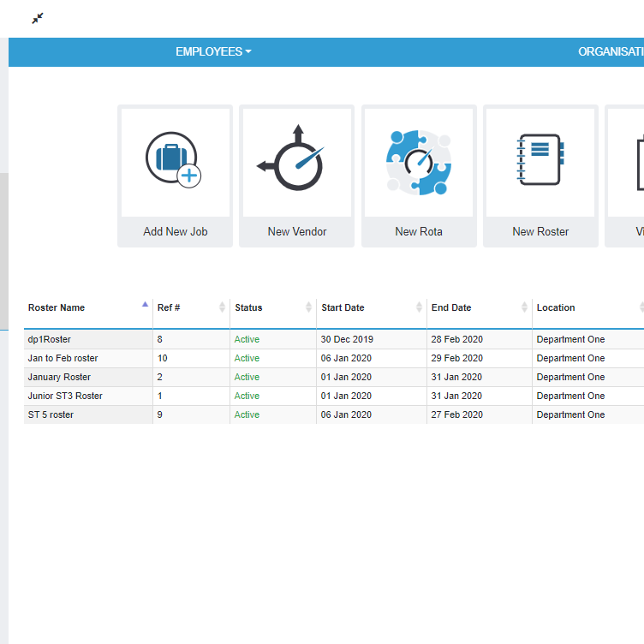Click Department One in ST 5 roster row
This screenshot has width=644, height=644.
(x=570, y=414)
